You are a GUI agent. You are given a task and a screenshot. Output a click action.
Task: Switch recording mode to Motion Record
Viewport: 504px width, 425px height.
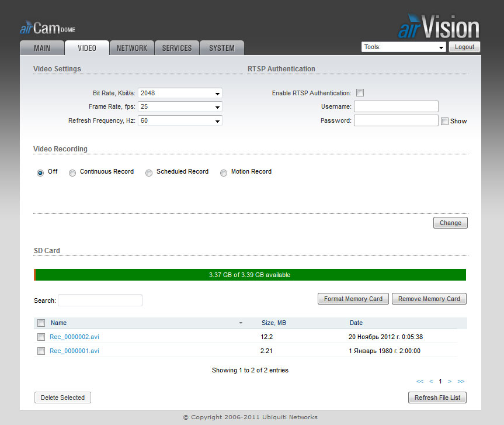tap(223, 172)
